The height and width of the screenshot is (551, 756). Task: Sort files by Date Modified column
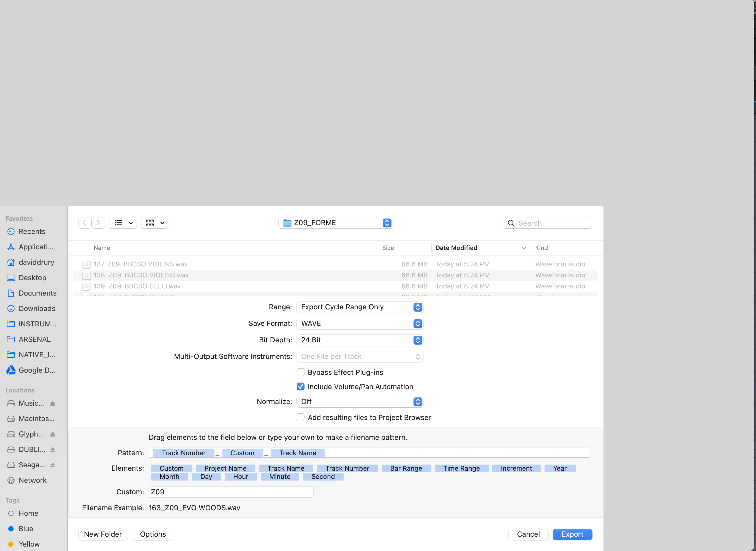pos(456,248)
